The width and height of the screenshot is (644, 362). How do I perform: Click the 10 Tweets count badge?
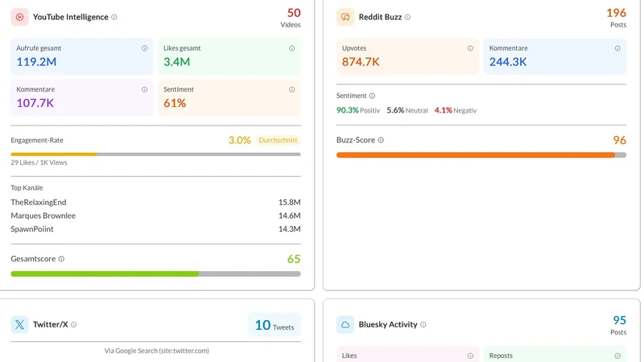(x=275, y=325)
